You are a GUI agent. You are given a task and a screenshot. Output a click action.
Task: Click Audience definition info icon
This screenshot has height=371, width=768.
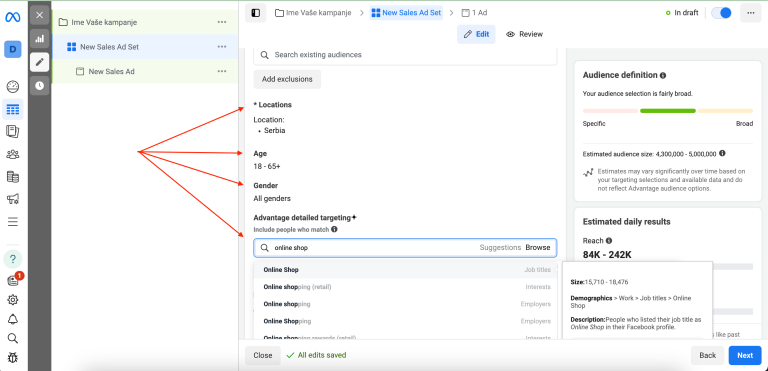pos(663,75)
